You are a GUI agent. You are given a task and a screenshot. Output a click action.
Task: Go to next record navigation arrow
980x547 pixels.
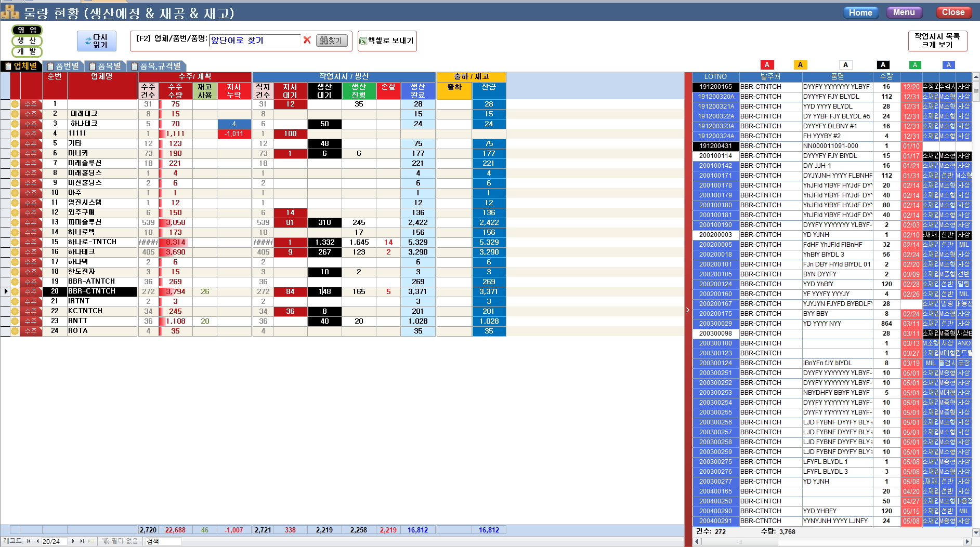pos(73,541)
